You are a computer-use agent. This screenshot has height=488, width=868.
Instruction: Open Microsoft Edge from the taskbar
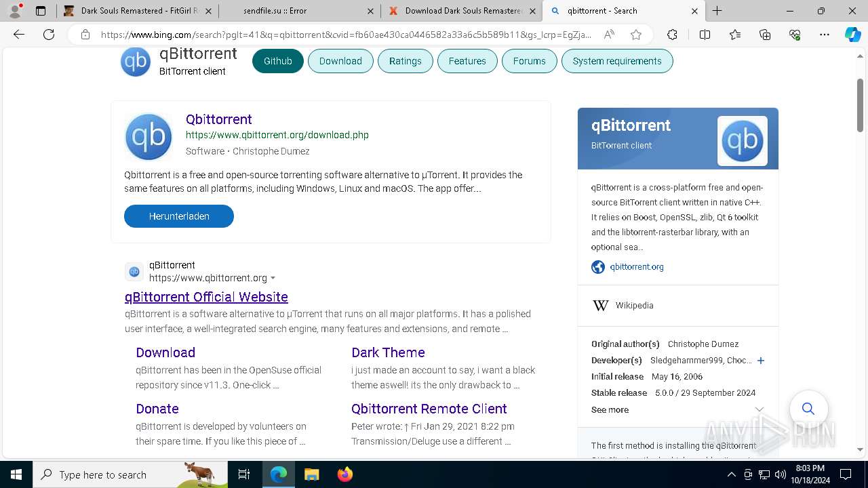click(x=279, y=474)
